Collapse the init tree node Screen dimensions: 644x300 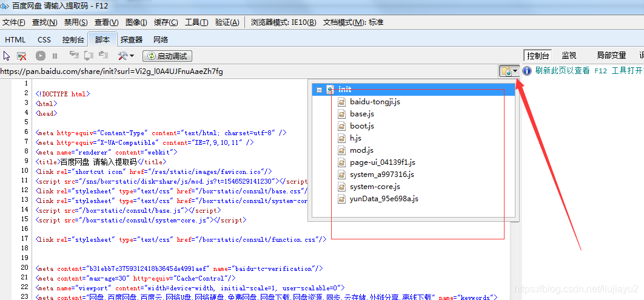[319, 90]
